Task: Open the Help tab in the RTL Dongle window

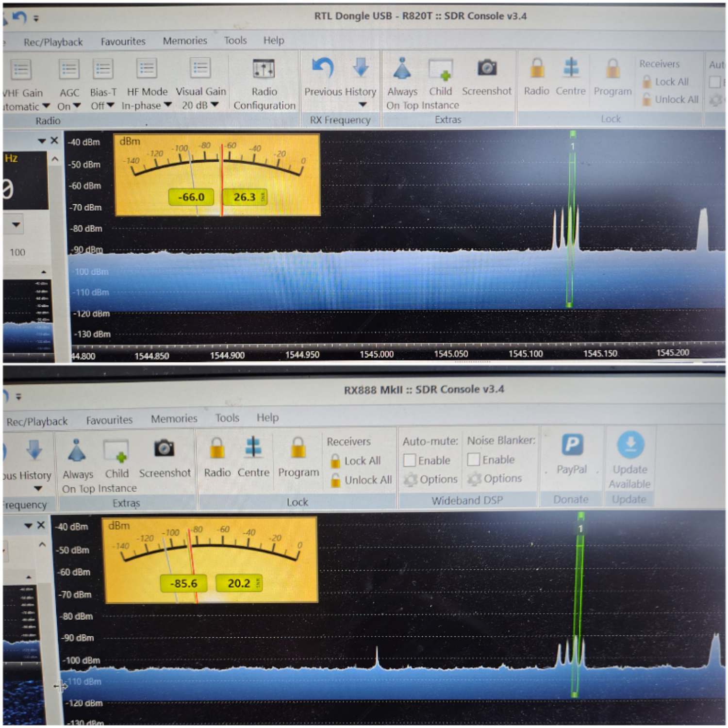Action: 274,40
